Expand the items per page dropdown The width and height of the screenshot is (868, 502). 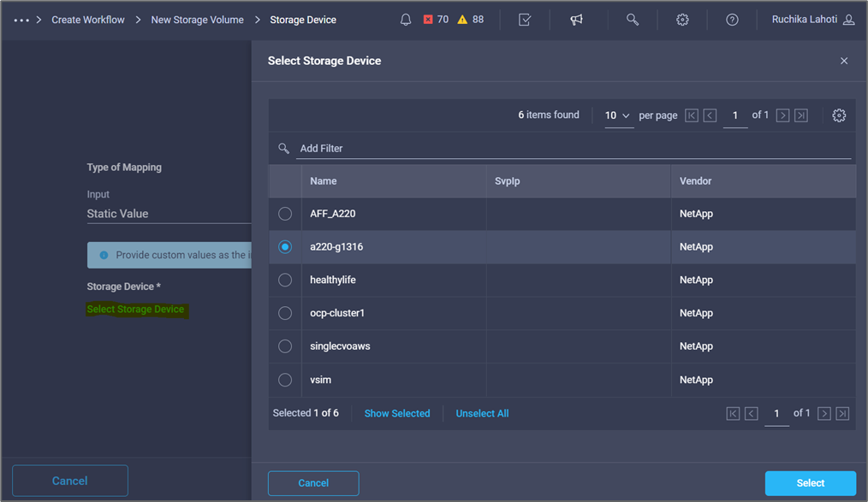[x=618, y=115]
